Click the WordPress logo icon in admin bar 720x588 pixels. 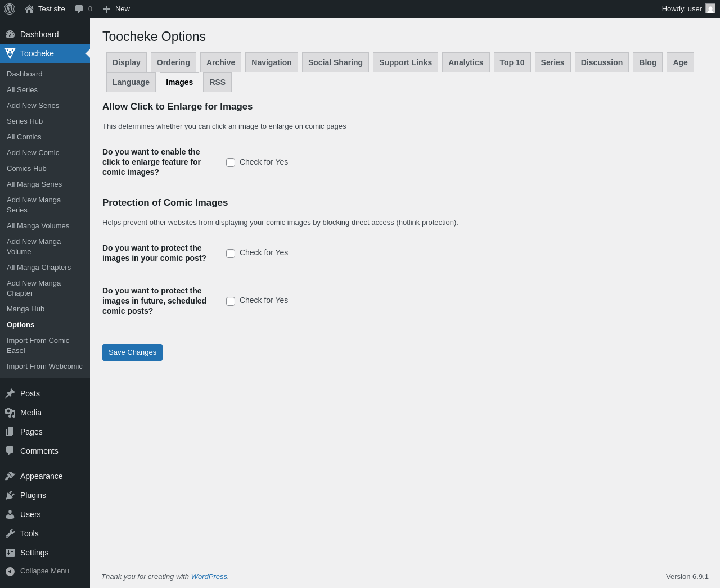[10, 9]
